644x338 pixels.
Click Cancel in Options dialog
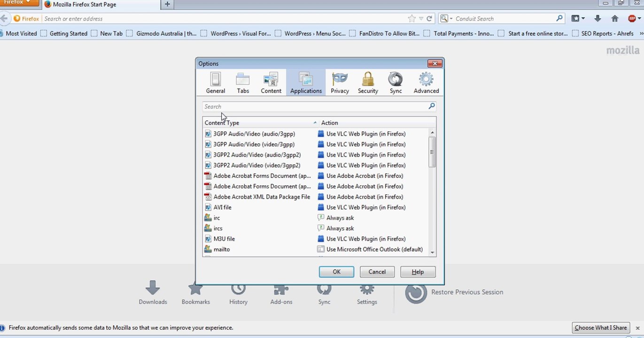pyautogui.click(x=377, y=272)
